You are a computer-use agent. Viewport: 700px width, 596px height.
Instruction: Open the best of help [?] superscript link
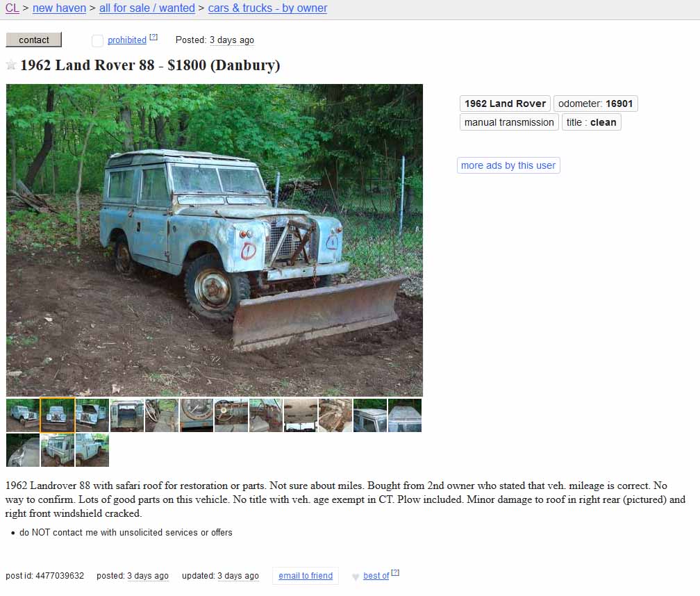tap(395, 573)
